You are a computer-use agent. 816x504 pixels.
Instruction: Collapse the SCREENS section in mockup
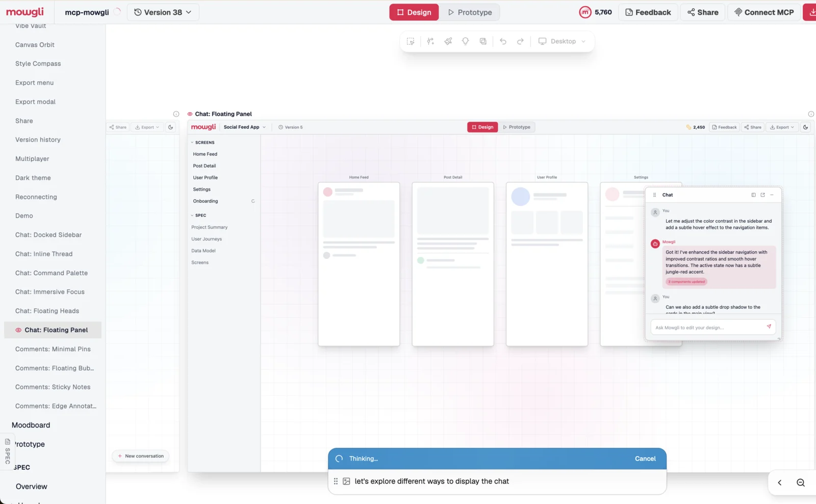click(x=192, y=143)
